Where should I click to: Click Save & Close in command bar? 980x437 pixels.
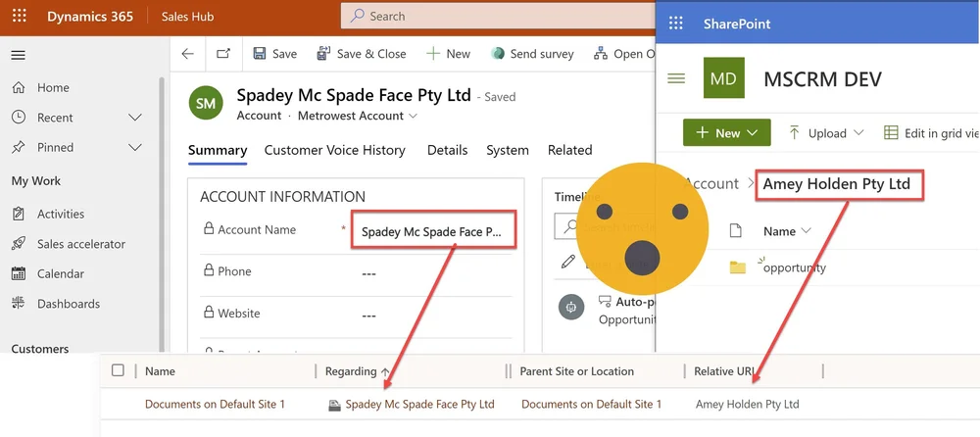(362, 54)
